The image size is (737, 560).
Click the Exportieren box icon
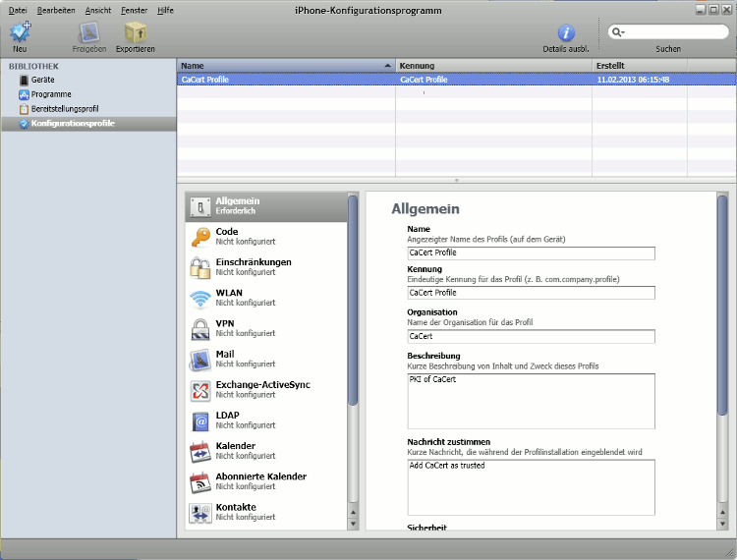tap(135, 34)
